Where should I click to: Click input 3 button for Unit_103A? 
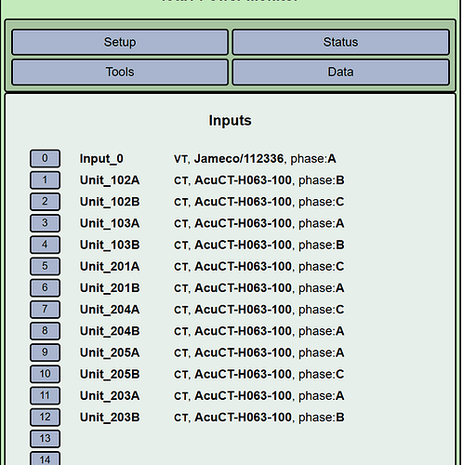[45, 223]
